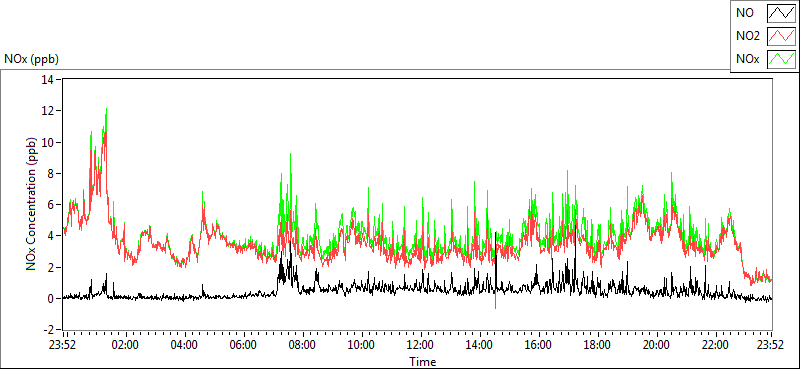Select the NOx legend label
Screen dimensions: 800x369
747,59
